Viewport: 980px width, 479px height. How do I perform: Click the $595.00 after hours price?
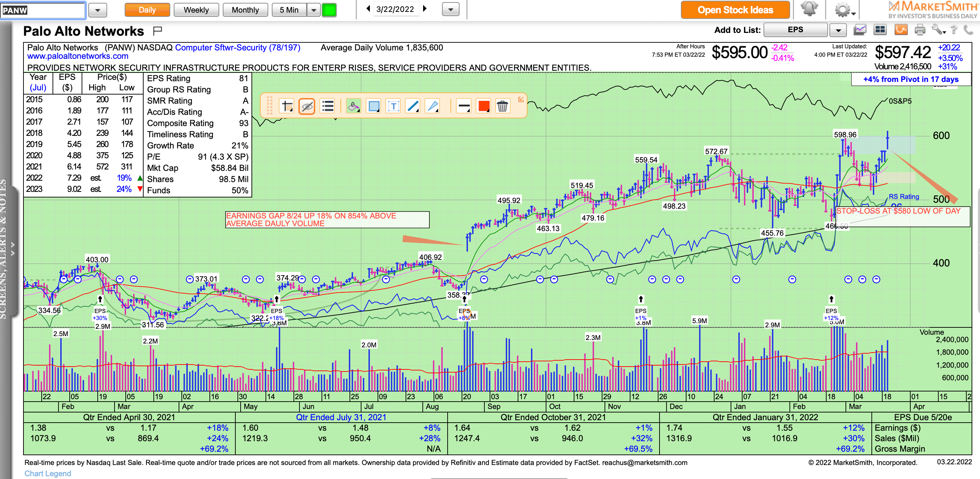(739, 53)
